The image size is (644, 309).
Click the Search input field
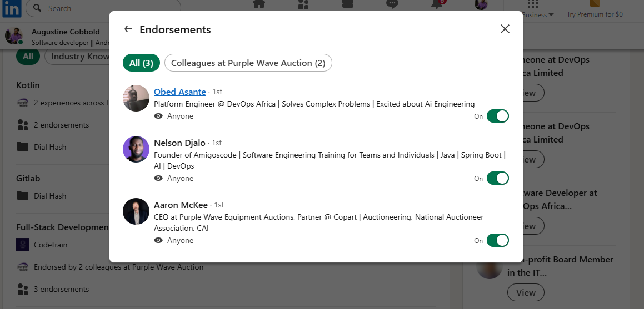pyautogui.click(x=103, y=8)
